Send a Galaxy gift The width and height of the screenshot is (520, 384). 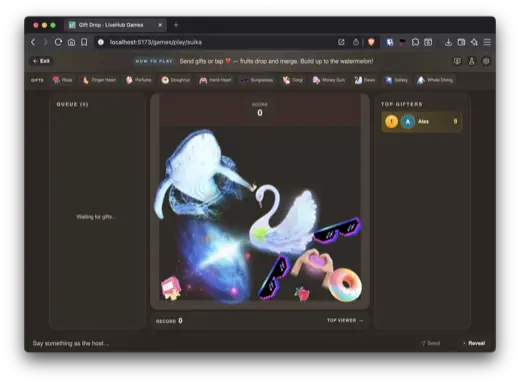coord(396,80)
